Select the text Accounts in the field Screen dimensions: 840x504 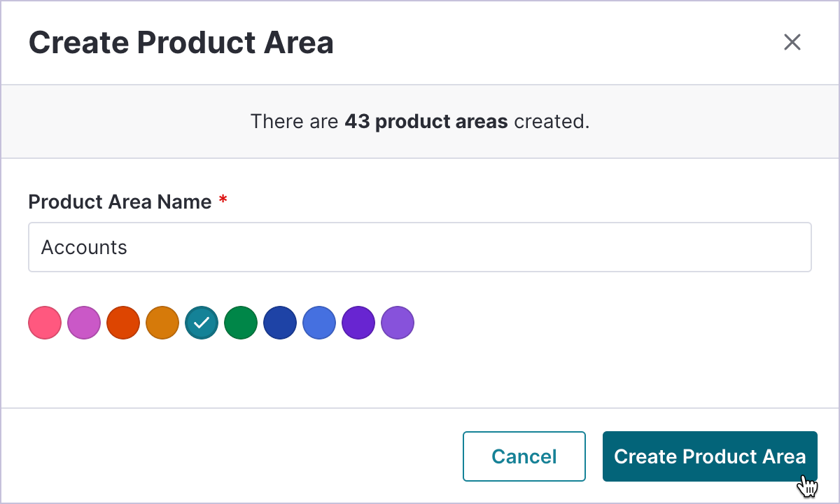84,247
